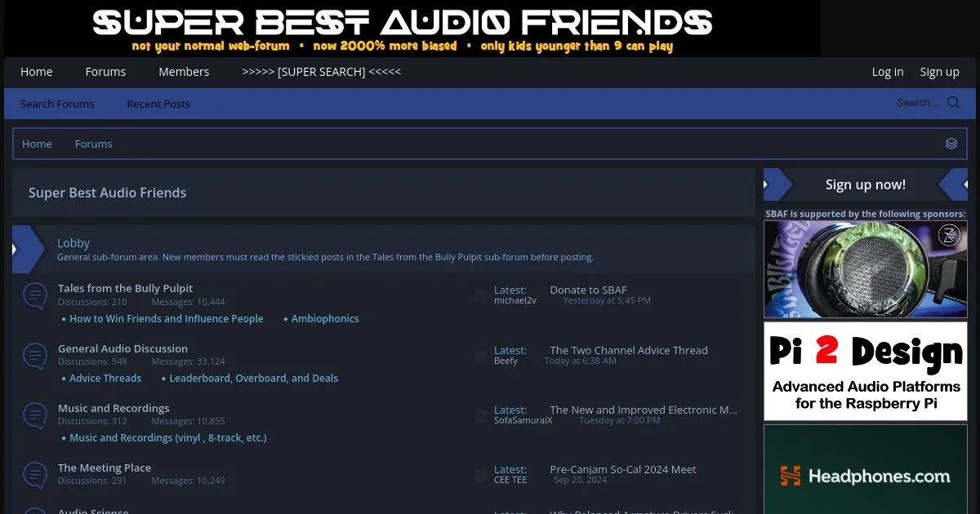The width and height of the screenshot is (980, 514).
Task: Open The New and Improved Electronic M... thread
Action: pyautogui.click(x=644, y=410)
